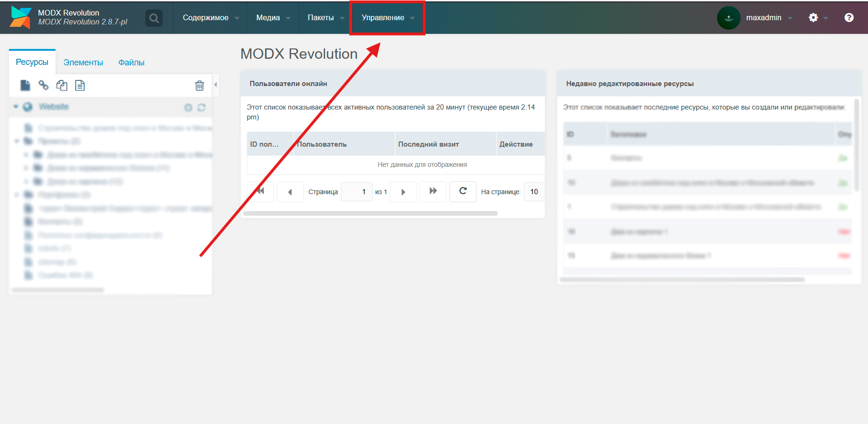The width and height of the screenshot is (868, 424).
Task: Switch to the Элементы tab
Action: pos(83,63)
